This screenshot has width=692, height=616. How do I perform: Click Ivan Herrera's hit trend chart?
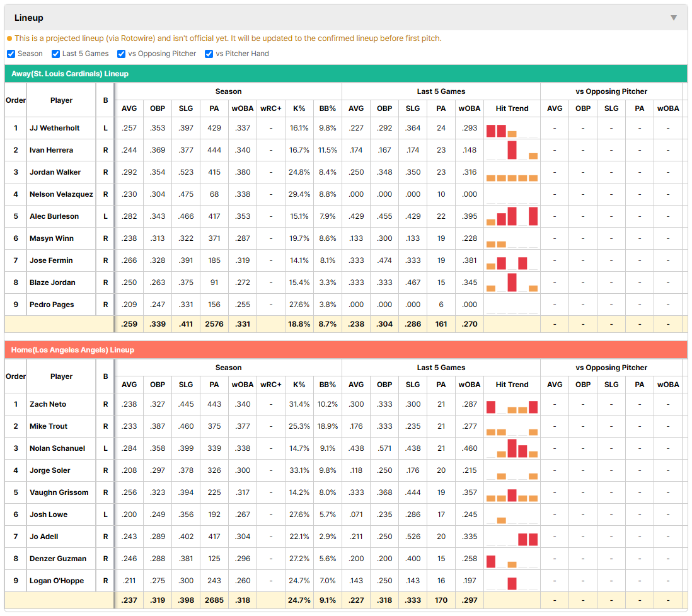click(x=512, y=150)
